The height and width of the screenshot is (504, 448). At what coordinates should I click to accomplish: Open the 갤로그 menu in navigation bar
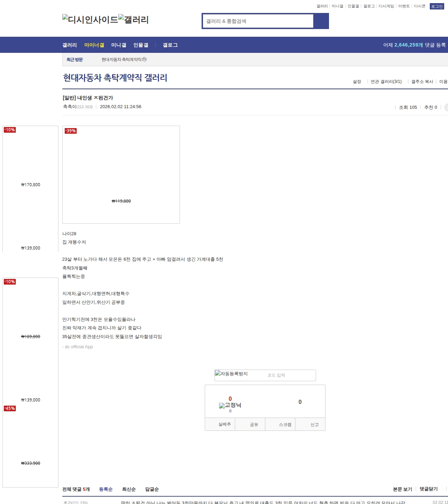170,45
